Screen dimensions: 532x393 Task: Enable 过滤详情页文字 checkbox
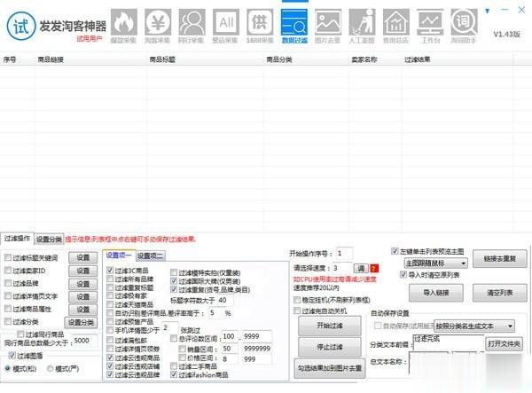(8, 296)
